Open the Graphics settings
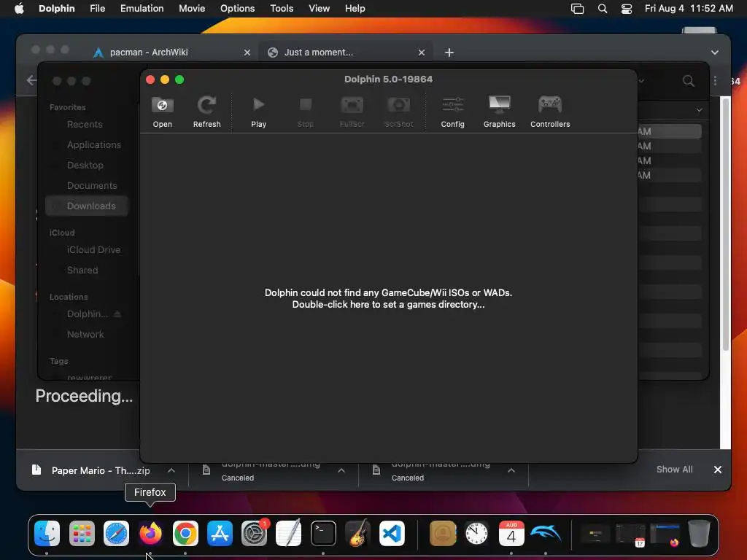The height and width of the screenshot is (560, 747). tap(499, 112)
